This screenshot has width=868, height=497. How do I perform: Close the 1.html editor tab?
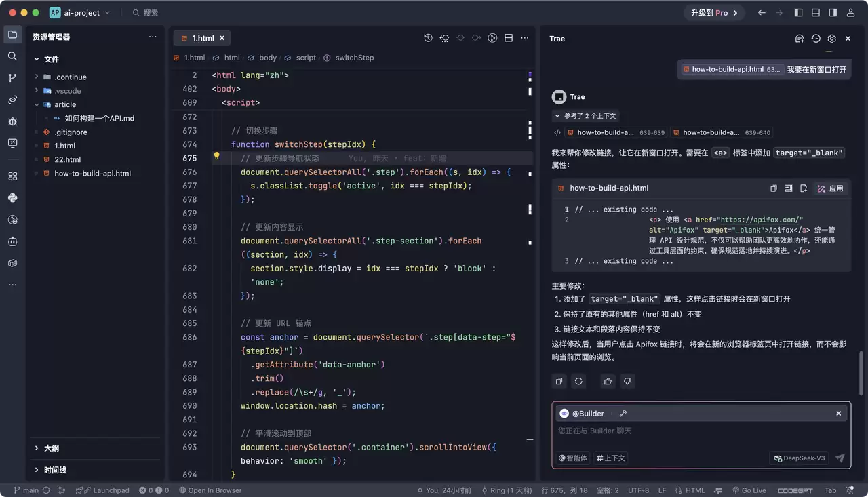tap(221, 39)
